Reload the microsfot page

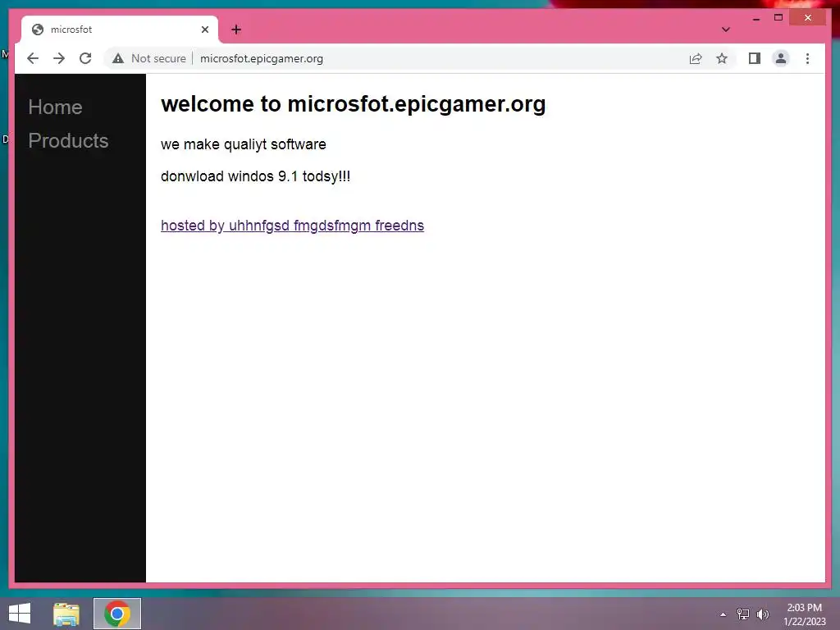(85, 58)
